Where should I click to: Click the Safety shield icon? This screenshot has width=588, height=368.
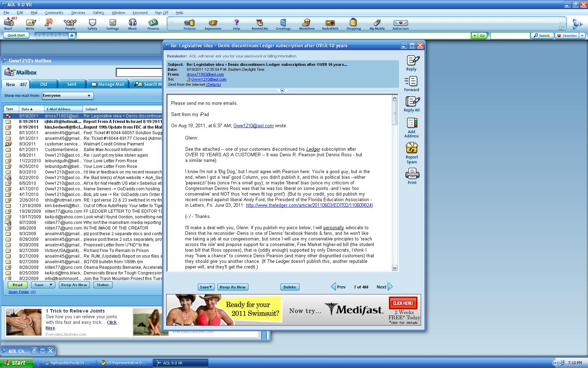point(92,23)
